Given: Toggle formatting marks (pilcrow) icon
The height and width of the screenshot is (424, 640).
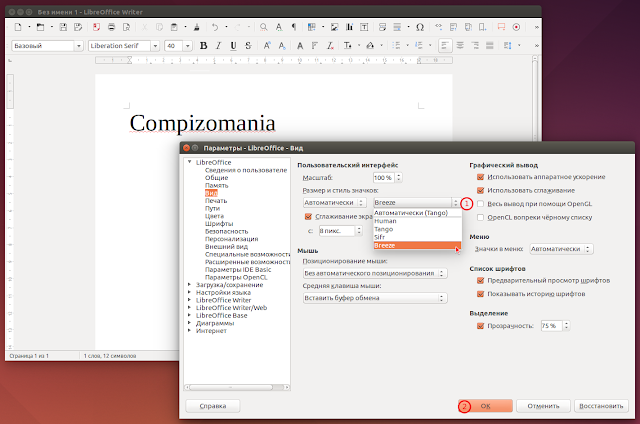Looking at the screenshot, I should point(293,27).
